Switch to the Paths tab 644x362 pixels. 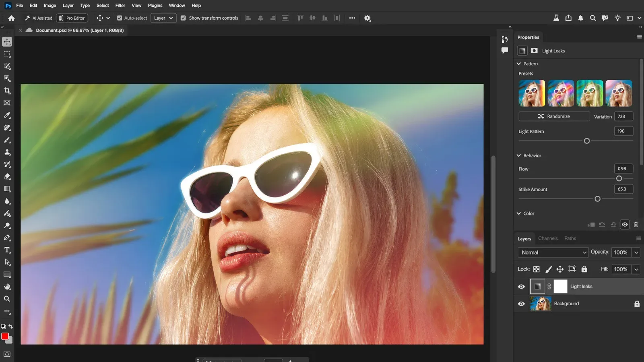pos(570,238)
